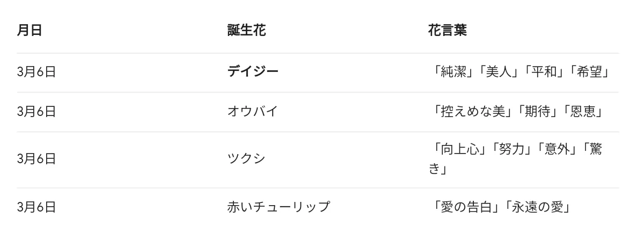The height and width of the screenshot is (225, 644).
Task: Click the 3月6日 date in オウバイ row
Action: [36, 111]
